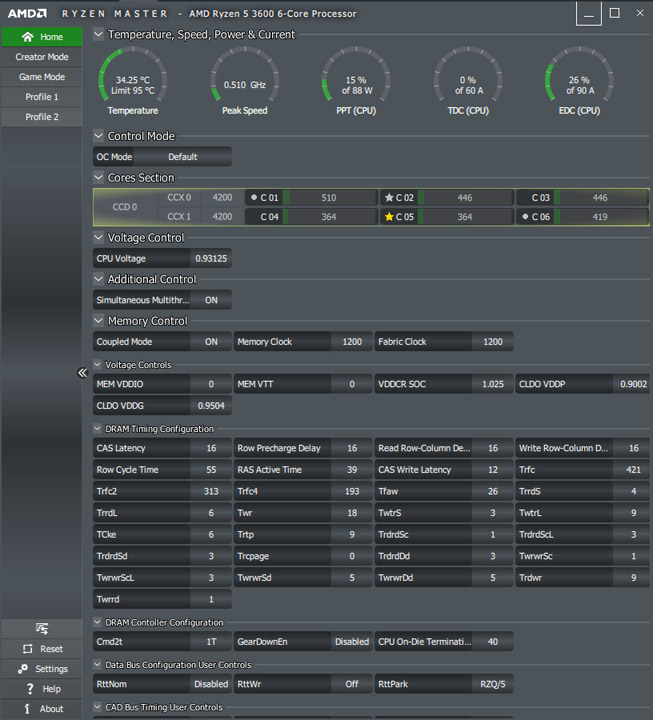Click the Home house icon in sidebar

(x=28, y=37)
